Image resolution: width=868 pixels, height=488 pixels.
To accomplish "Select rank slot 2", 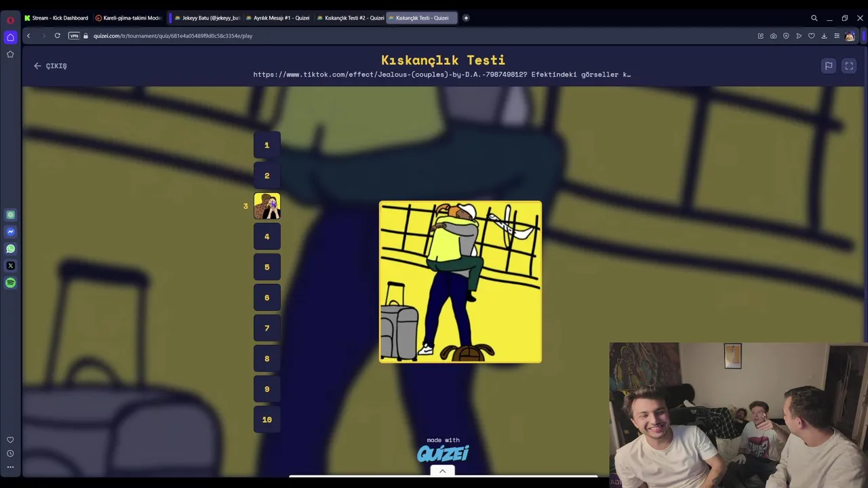I will click(x=267, y=176).
